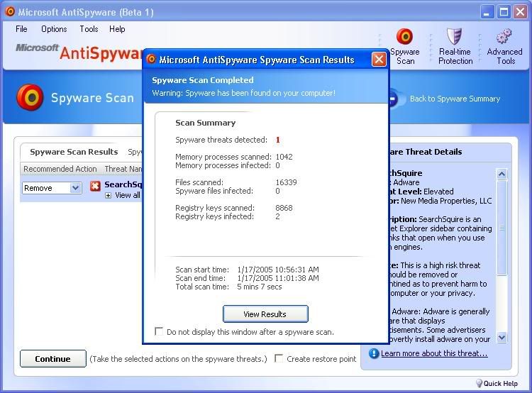The image size is (532, 393).
Task: Open 'Learn more about this threat' link
Action: point(434,353)
